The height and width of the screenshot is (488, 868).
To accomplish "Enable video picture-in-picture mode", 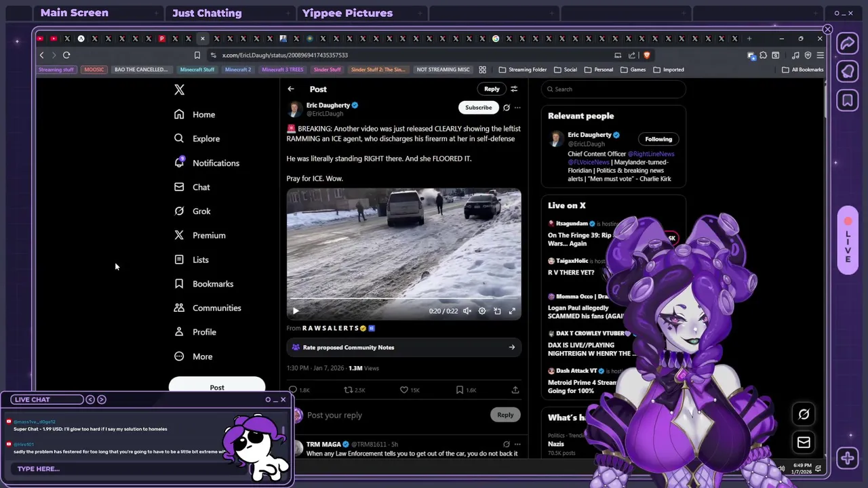I will point(497,311).
